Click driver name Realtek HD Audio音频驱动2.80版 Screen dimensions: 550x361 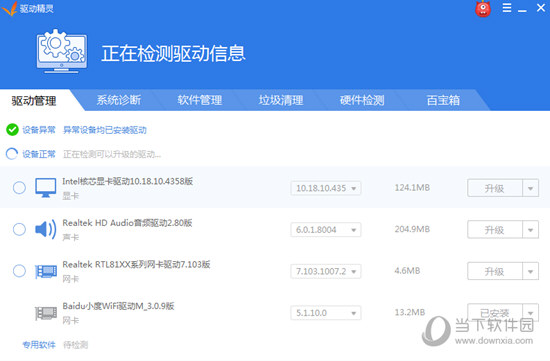tap(127, 223)
